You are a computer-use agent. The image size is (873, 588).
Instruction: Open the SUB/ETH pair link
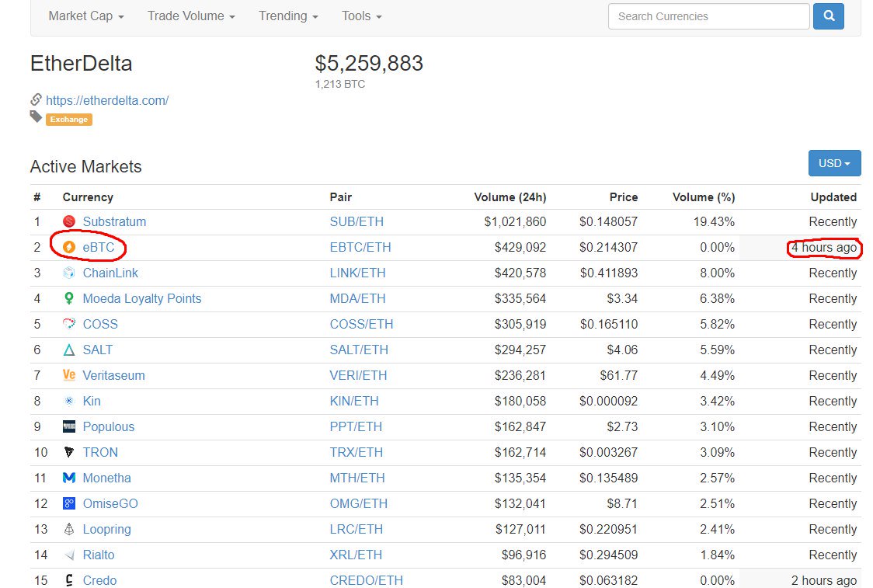[x=357, y=221]
